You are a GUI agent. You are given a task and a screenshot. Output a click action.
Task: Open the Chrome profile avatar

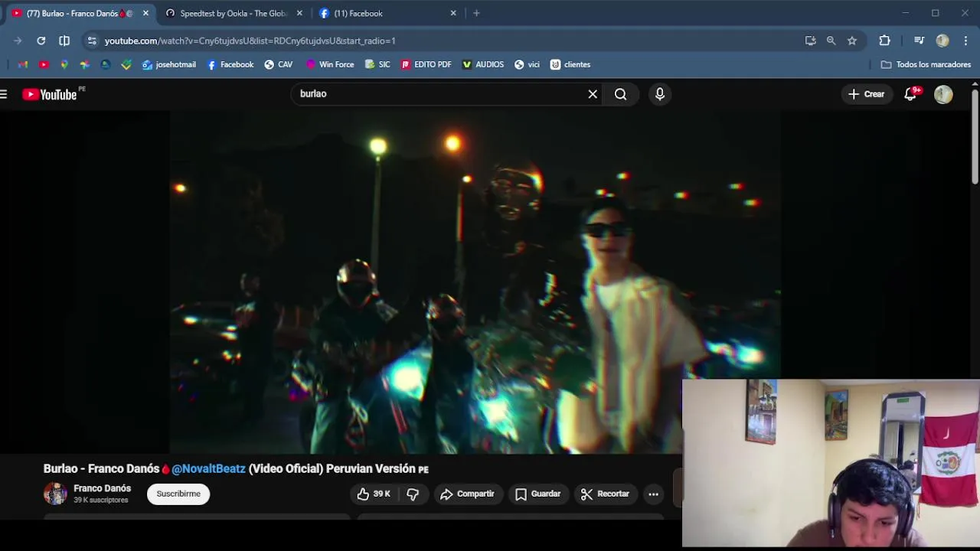point(942,41)
